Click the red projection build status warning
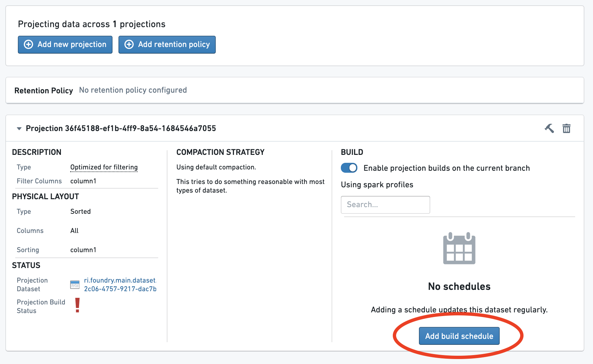Image resolution: width=593 pixels, height=364 pixels. [x=77, y=305]
